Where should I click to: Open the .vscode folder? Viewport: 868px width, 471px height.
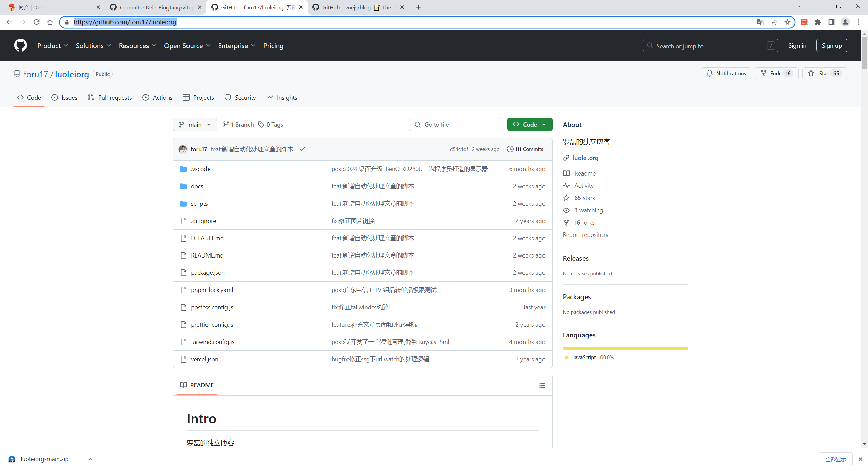[x=200, y=169]
